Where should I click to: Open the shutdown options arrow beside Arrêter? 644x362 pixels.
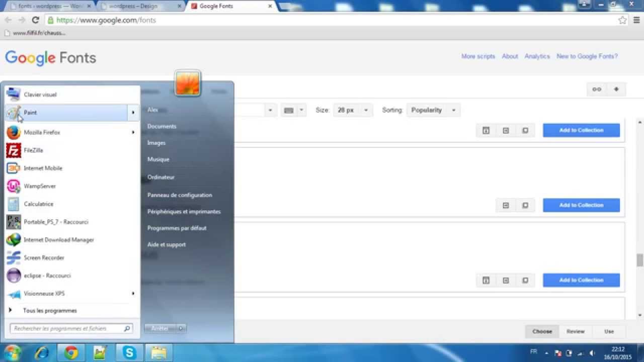[x=181, y=328]
